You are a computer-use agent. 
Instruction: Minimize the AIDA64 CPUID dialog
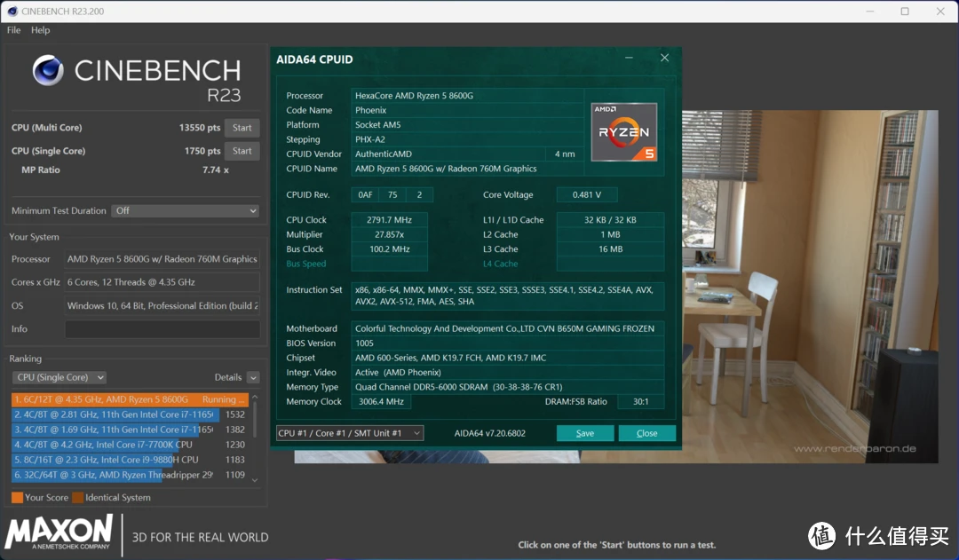click(629, 58)
